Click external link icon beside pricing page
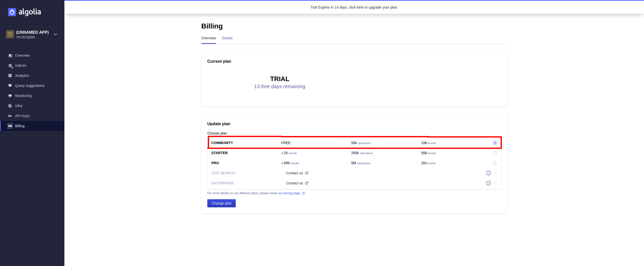The height and width of the screenshot is (266, 644). pyautogui.click(x=303, y=193)
